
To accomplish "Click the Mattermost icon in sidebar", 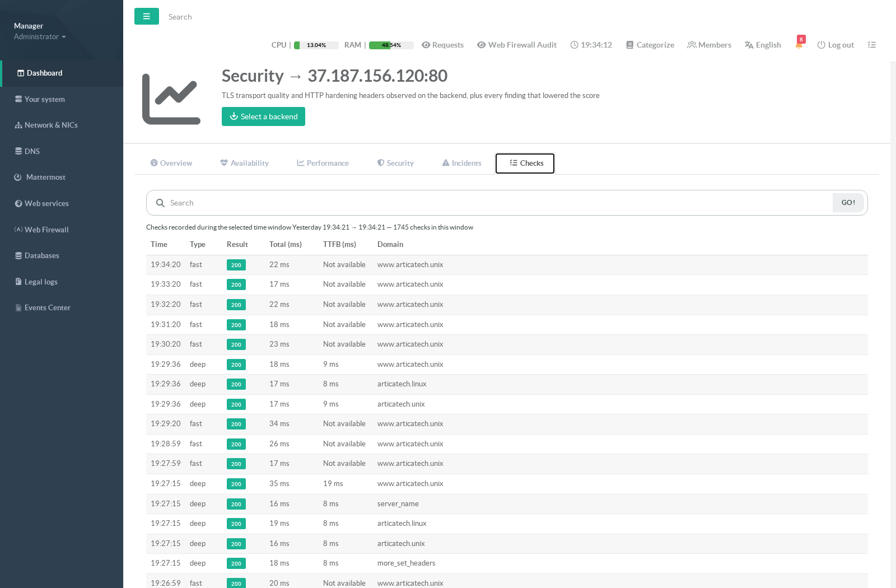I will [x=18, y=178].
